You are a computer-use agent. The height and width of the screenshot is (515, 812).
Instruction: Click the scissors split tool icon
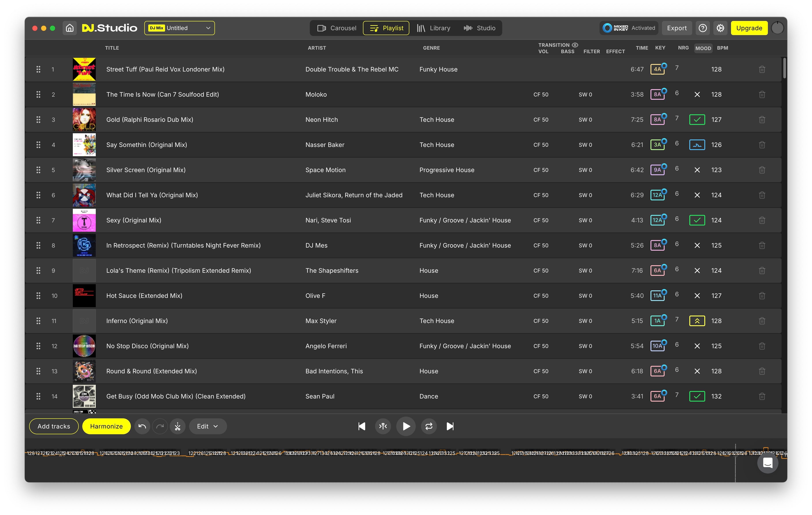click(x=178, y=426)
